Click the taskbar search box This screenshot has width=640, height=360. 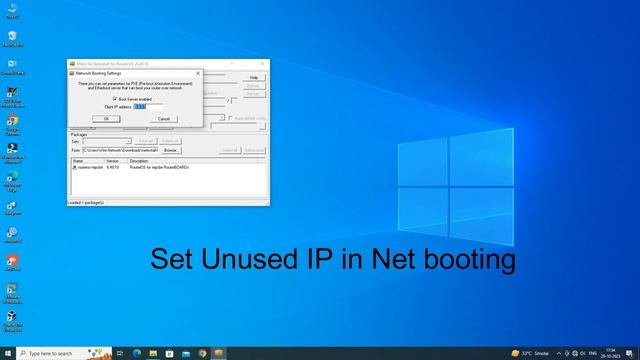(x=64, y=353)
